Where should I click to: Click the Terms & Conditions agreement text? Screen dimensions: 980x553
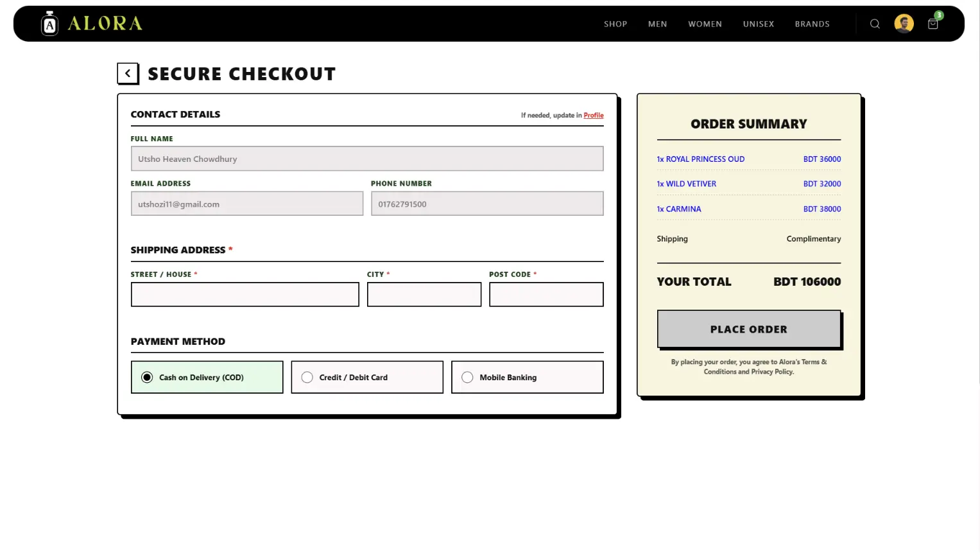(x=748, y=367)
